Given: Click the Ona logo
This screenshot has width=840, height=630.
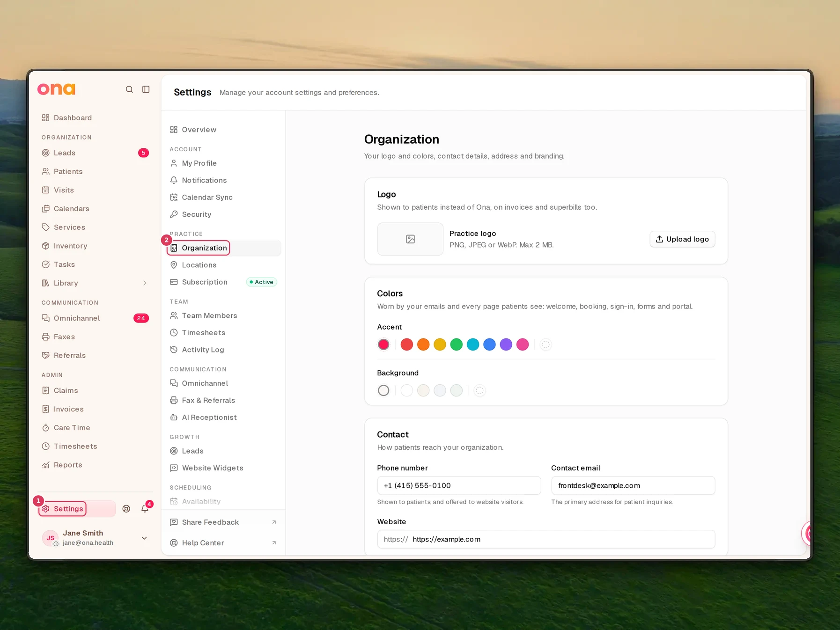Looking at the screenshot, I should tap(56, 89).
